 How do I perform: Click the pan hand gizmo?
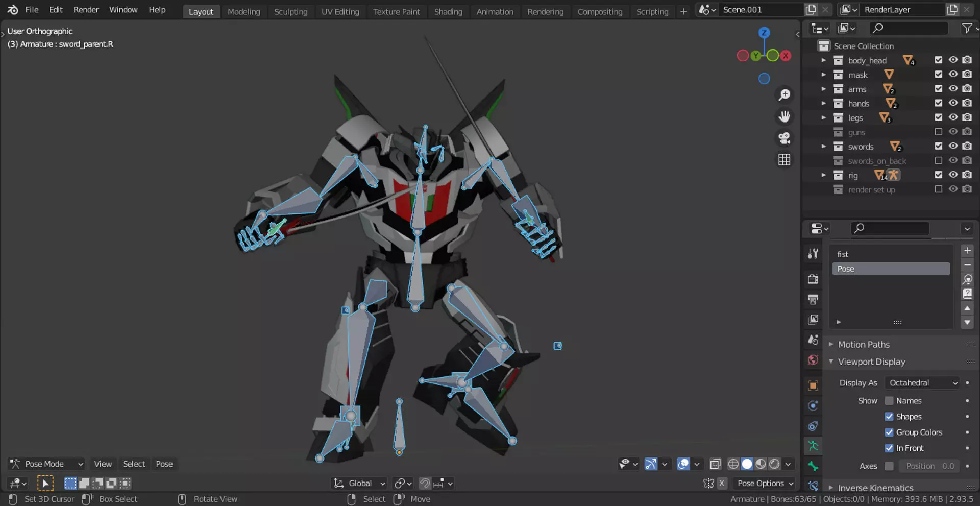(784, 117)
